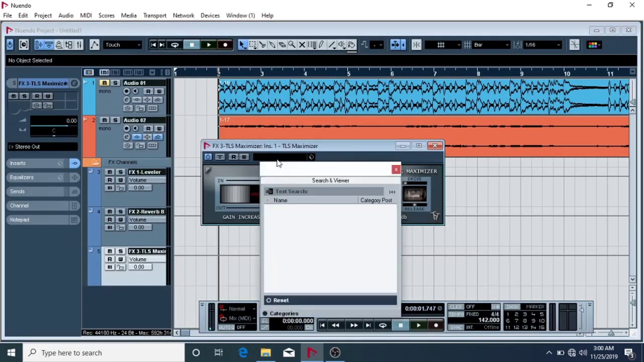Select the Mute (X) tool
This screenshot has height=362, width=644.
click(x=302, y=45)
